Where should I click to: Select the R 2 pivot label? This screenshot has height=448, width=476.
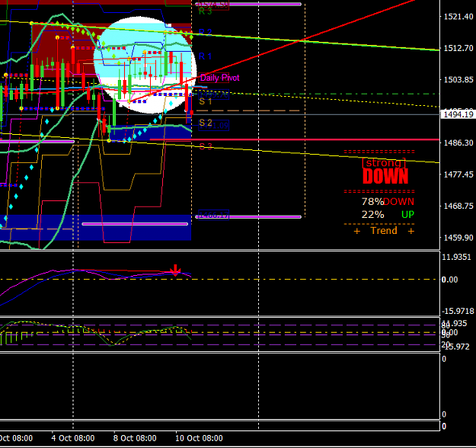point(205,32)
